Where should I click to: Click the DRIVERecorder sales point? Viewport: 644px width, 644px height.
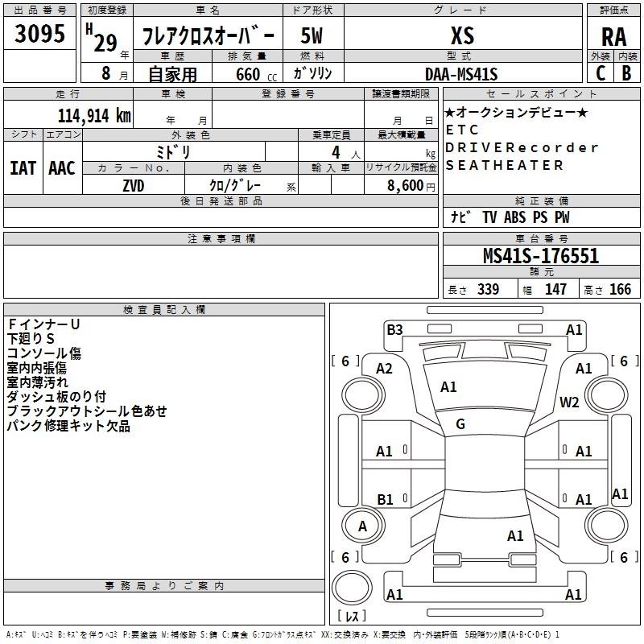[x=522, y=147]
